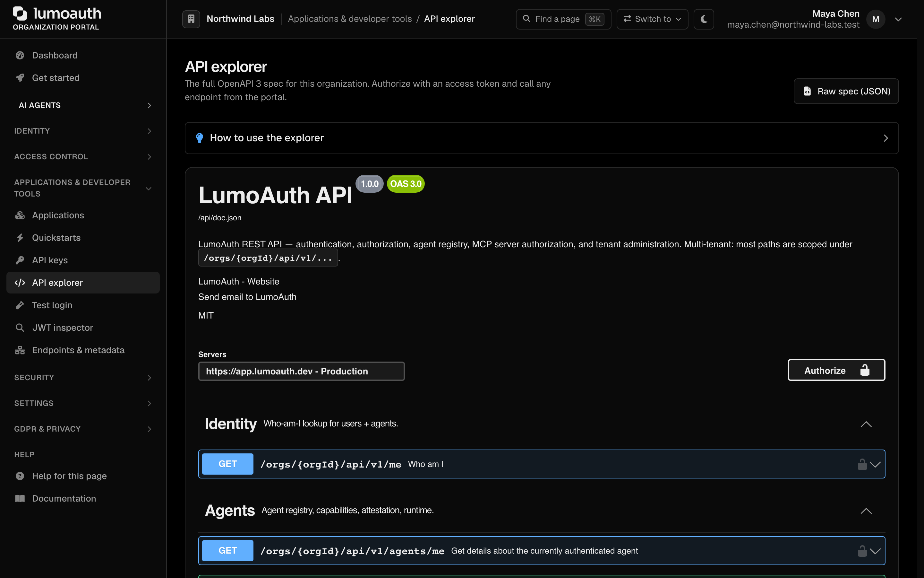Expand the ACCESS CONTROL section
This screenshot has height=578, width=924.
[x=83, y=157]
